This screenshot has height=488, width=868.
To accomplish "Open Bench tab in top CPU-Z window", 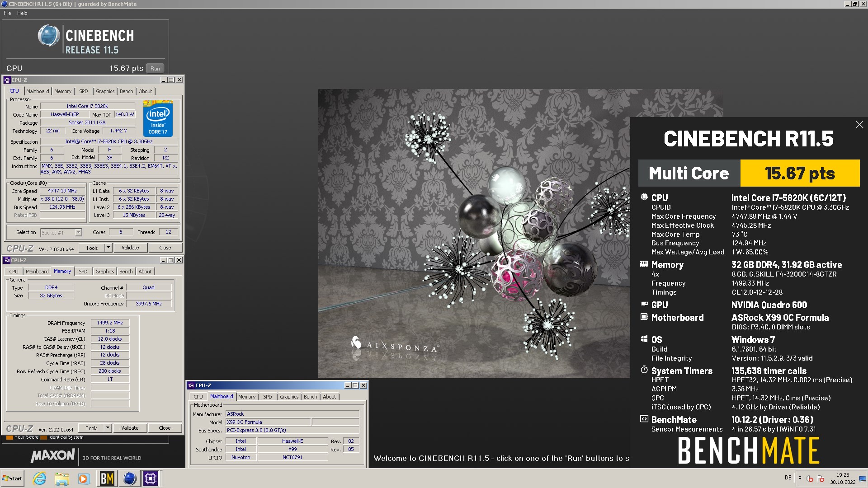I will coord(127,91).
